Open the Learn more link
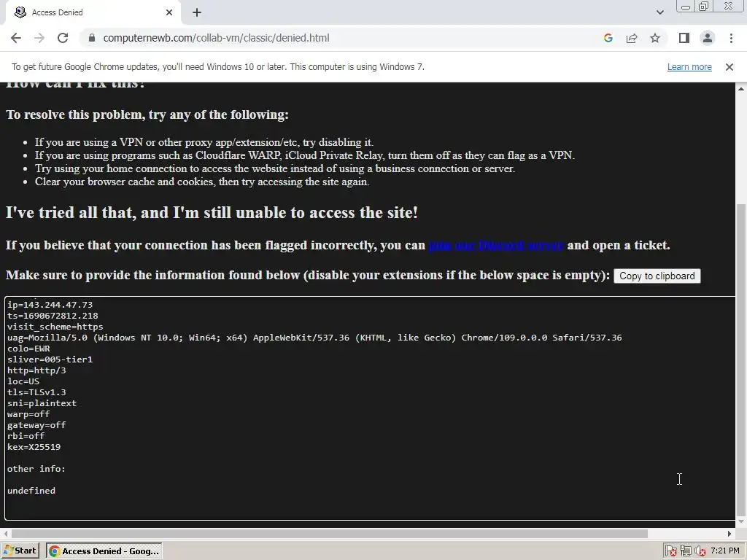Viewport: 747px width, 560px height. (689, 67)
